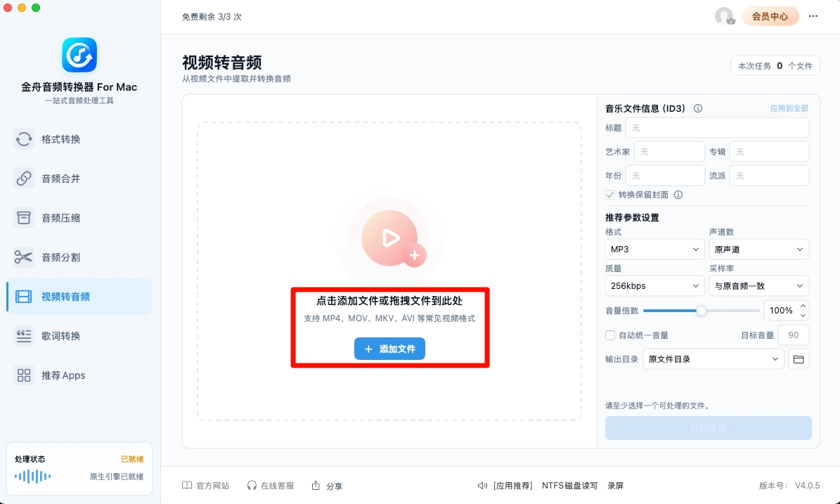Open the three-dot more menu
The width and height of the screenshot is (840, 504).
pyautogui.click(x=813, y=16)
